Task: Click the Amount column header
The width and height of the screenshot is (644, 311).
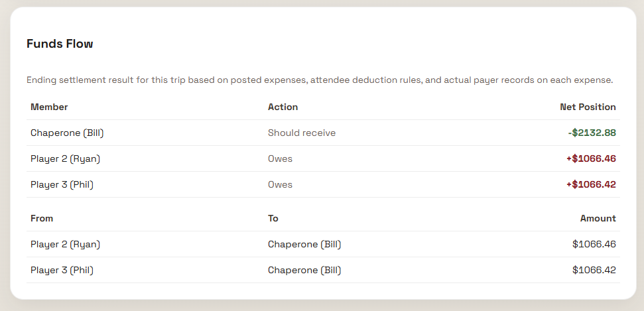Action: (x=598, y=218)
